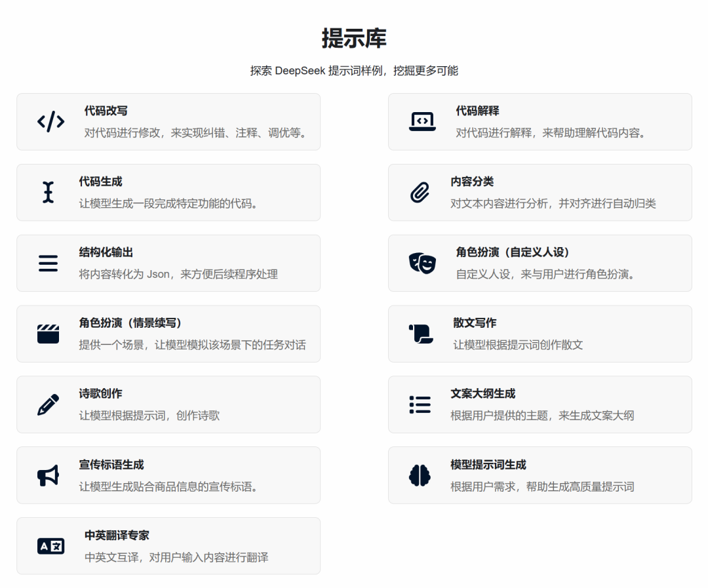Click the pencil icon for 诗歌创作
Screen dimensions: 708x588
[x=48, y=404]
